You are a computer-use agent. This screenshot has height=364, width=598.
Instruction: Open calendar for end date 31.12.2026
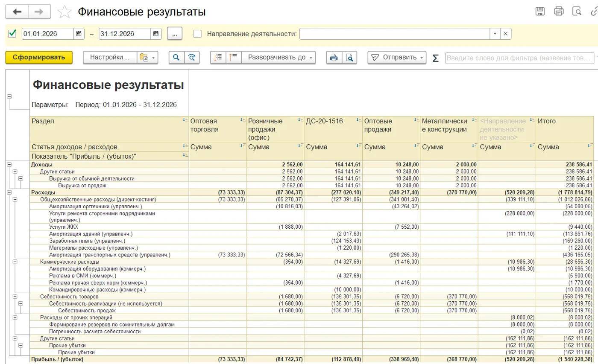coord(156,34)
